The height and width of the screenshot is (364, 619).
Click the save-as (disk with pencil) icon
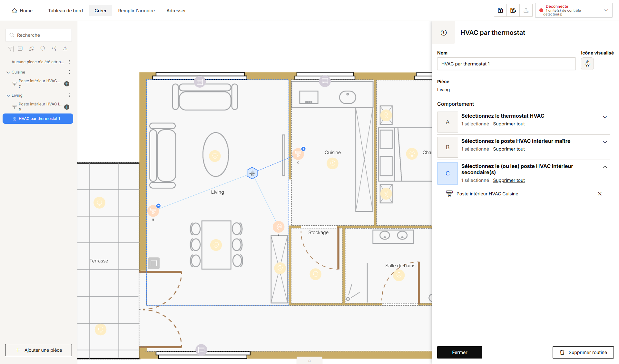513,10
